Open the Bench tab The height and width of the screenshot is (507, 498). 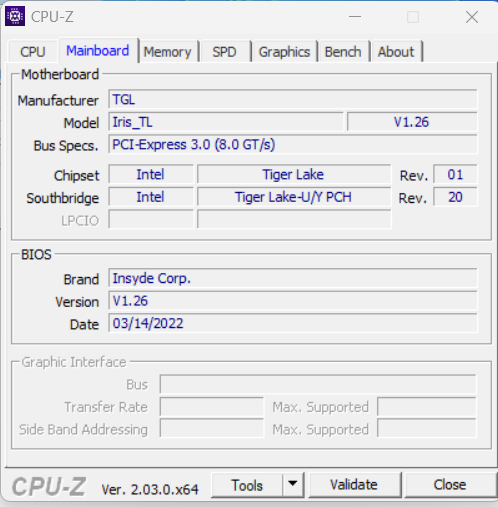tap(343, 52)
